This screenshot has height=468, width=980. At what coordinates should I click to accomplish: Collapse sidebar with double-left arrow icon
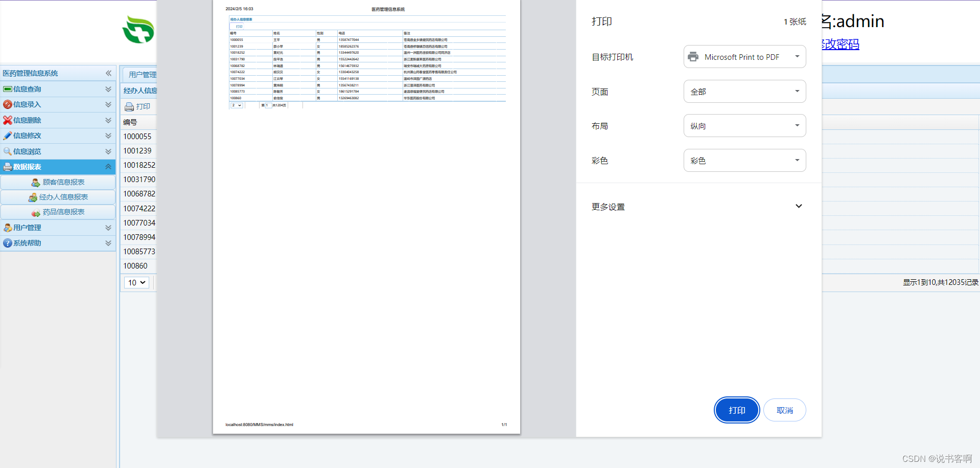[108, 73]
